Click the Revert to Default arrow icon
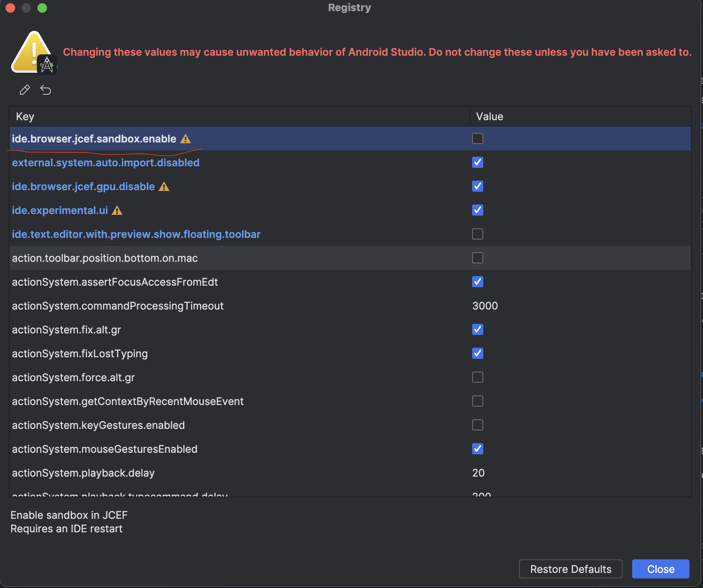 click(x=46, y=90)
